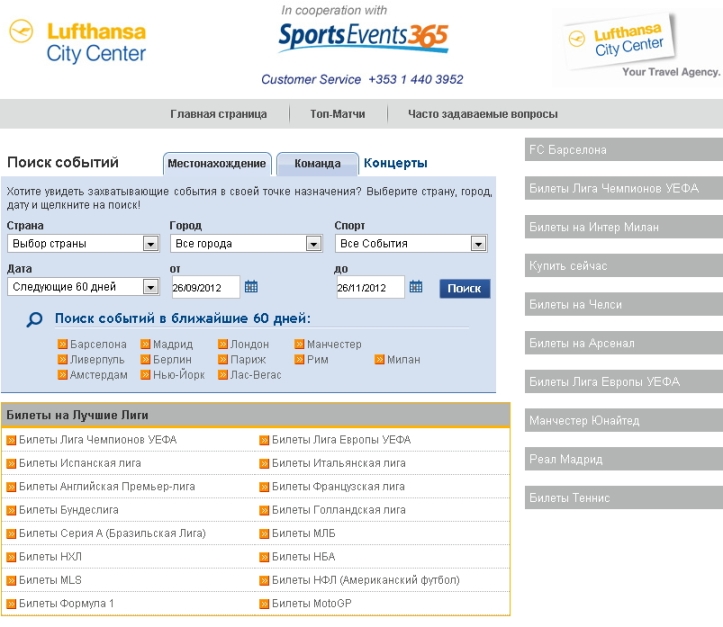
Task: Open Билеты на Челси sidebar link
Action: coord(624,304)
